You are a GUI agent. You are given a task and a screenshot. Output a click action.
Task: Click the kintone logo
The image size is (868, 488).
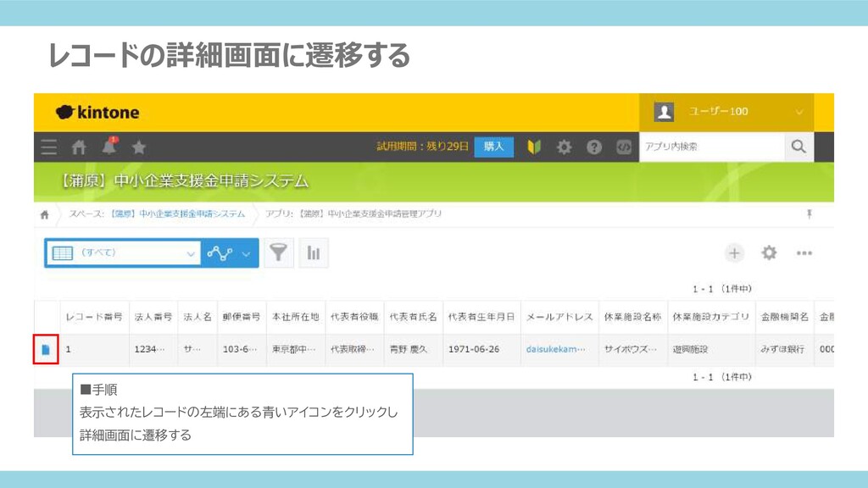[x=97, y=113]
